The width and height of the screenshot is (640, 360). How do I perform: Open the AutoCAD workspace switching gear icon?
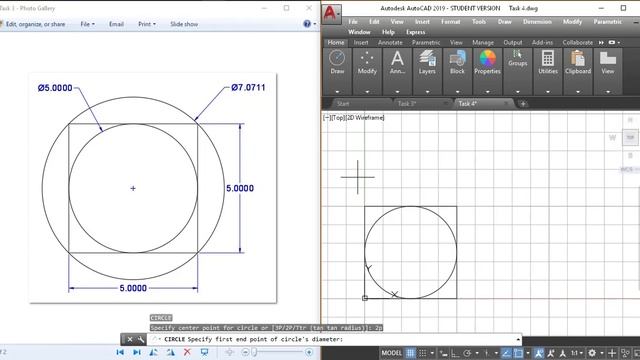click(x=591, y=353)
